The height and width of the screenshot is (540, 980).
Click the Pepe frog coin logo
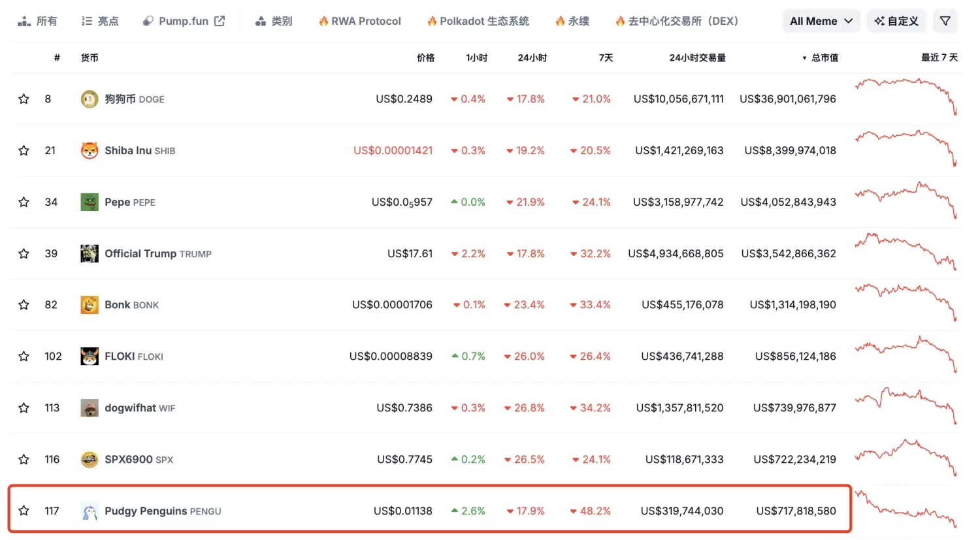click(90, 202)
